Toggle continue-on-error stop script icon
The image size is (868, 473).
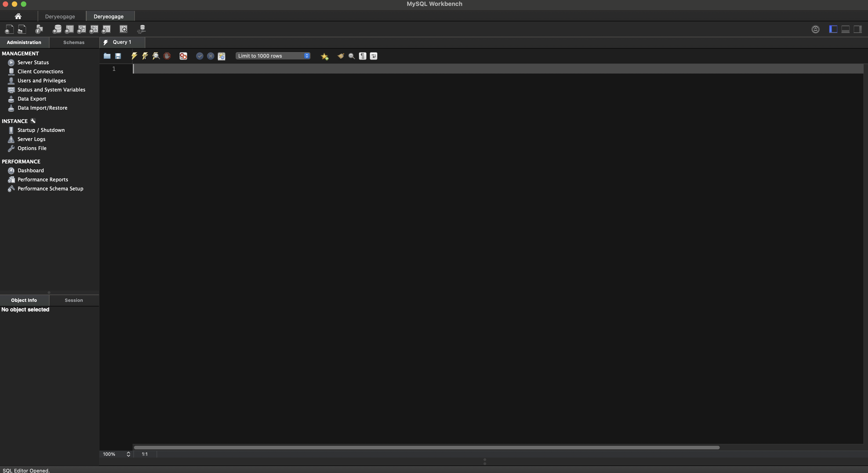tap(183, 56)
